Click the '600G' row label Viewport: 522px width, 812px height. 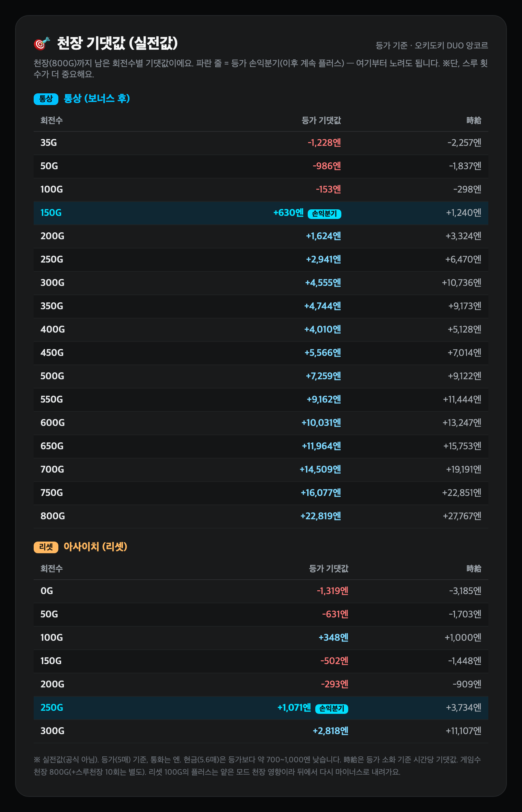pos(53,423)
